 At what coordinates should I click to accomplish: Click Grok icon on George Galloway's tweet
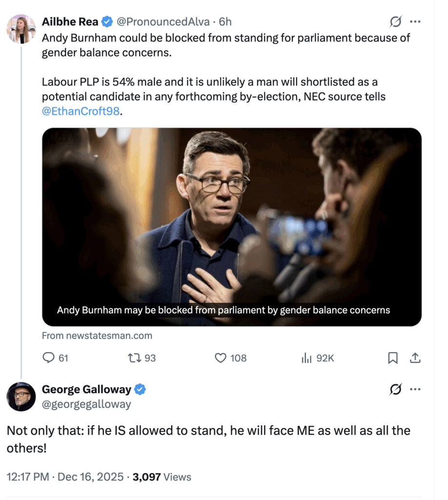(396, 389)
